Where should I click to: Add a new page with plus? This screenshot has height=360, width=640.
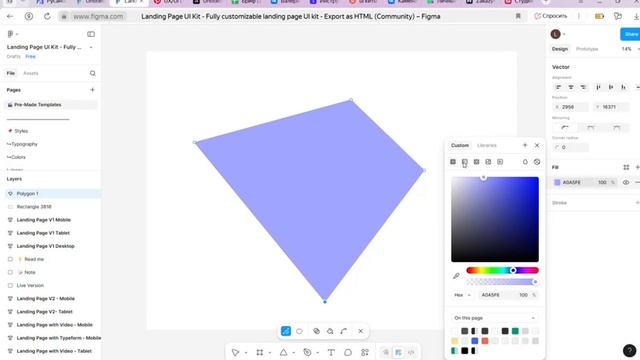click(x=92, y=90)
